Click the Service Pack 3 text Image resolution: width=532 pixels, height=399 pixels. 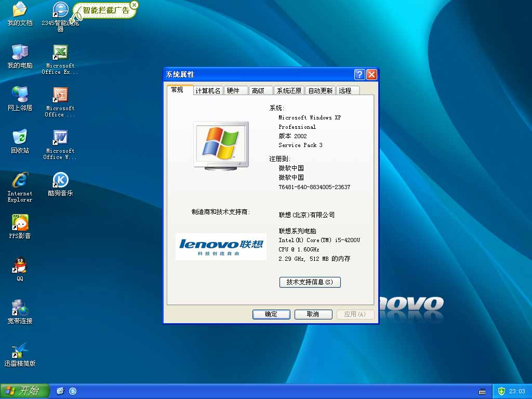point(300,145)
